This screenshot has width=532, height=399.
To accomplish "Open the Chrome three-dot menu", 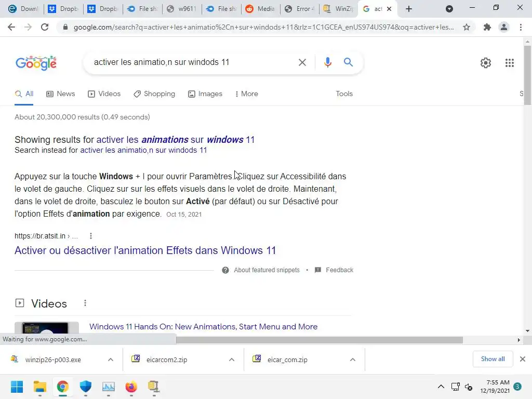I will (x=521, y=27).
